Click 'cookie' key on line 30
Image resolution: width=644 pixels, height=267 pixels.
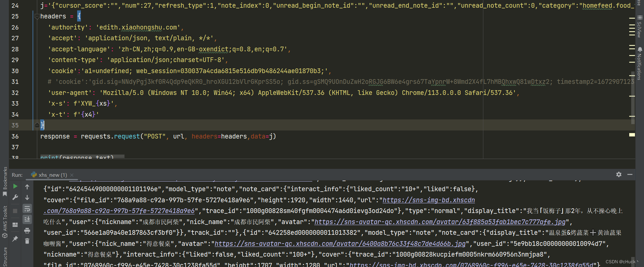pos(62,71)
